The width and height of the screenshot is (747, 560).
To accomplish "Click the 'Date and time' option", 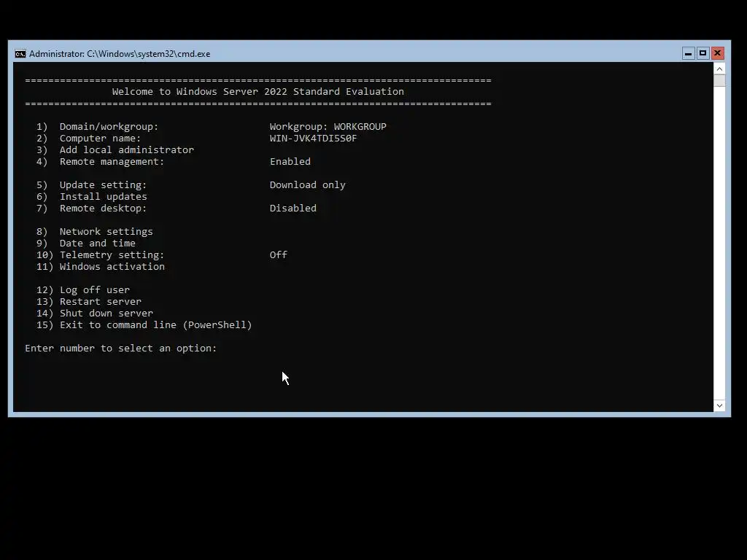I will coord(86,244).
